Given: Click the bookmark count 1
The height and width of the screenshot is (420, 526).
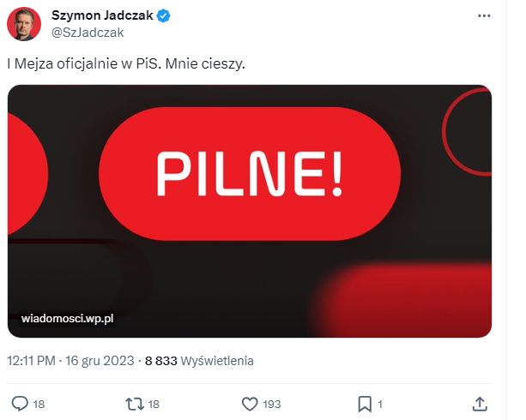Looking at the screenshot, I should 380,403.
